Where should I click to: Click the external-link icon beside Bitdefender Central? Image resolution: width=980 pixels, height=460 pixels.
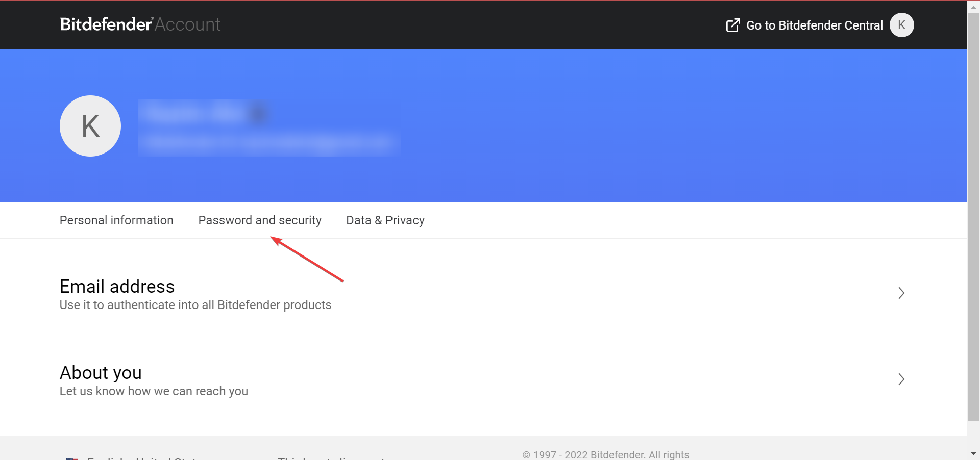(x=733, y=25)
